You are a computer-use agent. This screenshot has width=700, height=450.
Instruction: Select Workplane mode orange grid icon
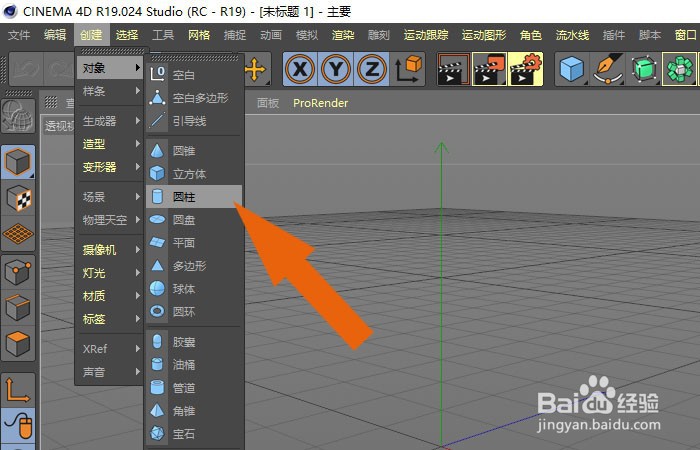18,234
